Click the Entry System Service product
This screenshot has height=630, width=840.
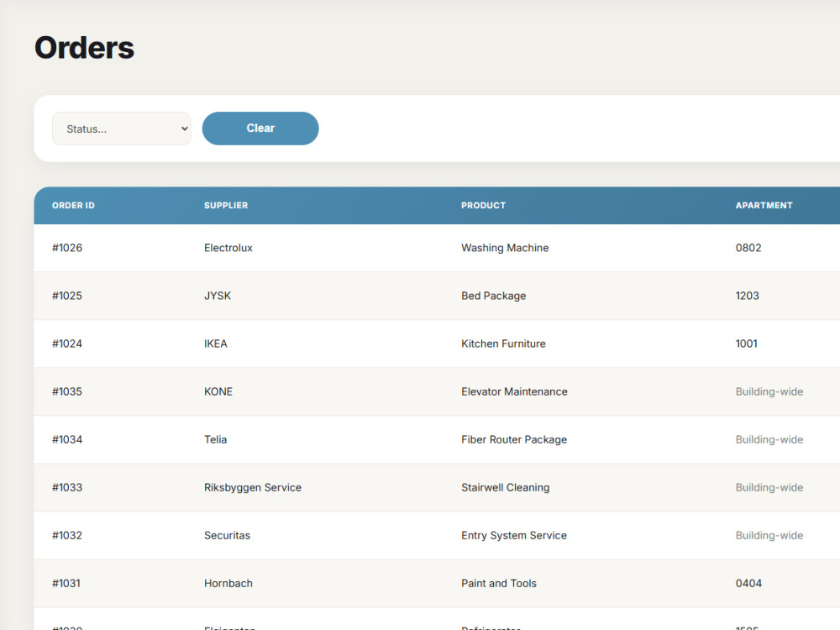[x=514, y=535]
